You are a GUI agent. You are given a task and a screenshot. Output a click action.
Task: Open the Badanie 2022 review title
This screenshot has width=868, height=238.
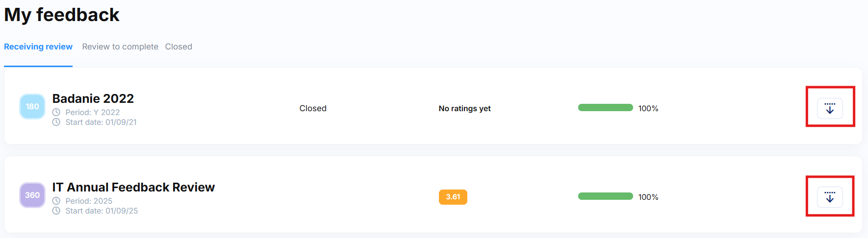93,98
